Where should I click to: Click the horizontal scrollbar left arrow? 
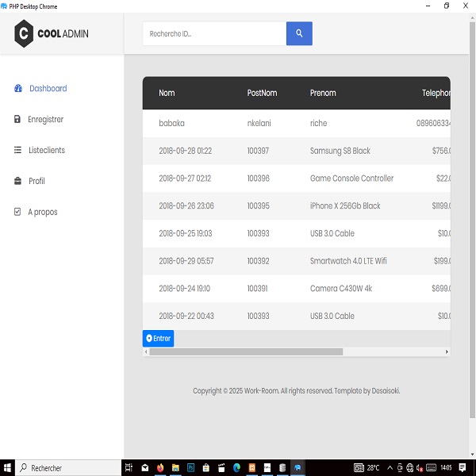(146, 351)
